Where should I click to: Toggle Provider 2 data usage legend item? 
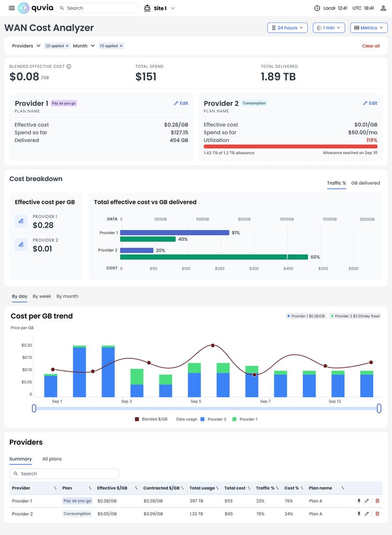point(213,420)
